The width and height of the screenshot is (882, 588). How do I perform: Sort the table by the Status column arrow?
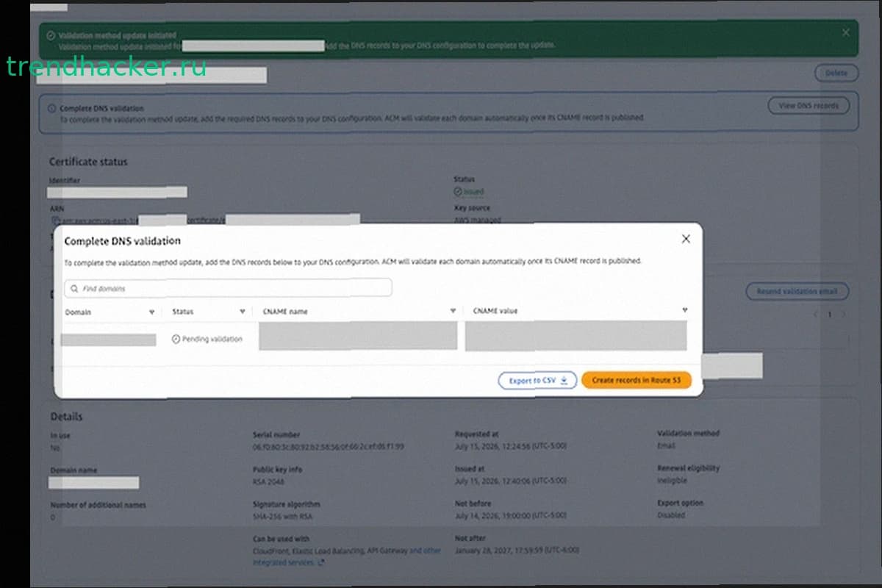click(242, 312)
